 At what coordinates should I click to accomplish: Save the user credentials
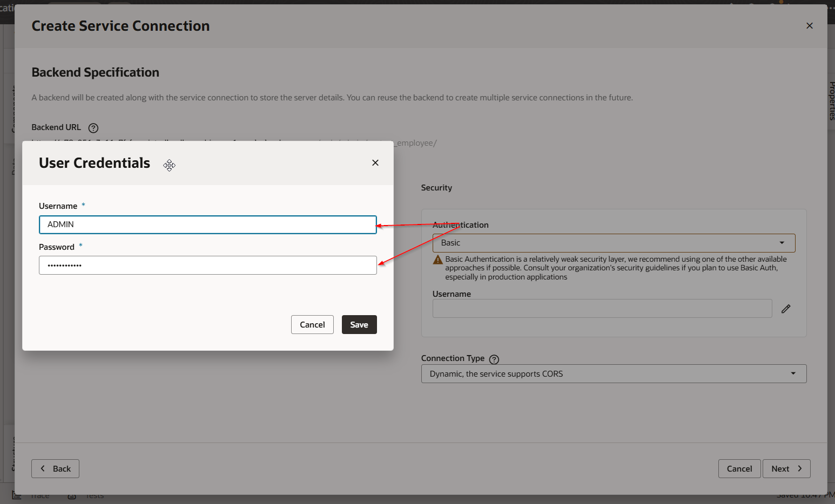click(x=359, y=325)
